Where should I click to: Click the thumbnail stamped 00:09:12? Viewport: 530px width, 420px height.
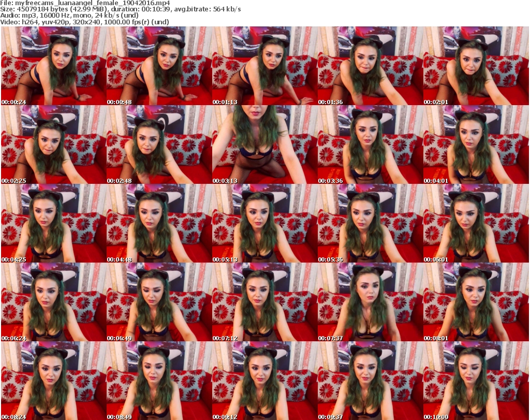264,381
